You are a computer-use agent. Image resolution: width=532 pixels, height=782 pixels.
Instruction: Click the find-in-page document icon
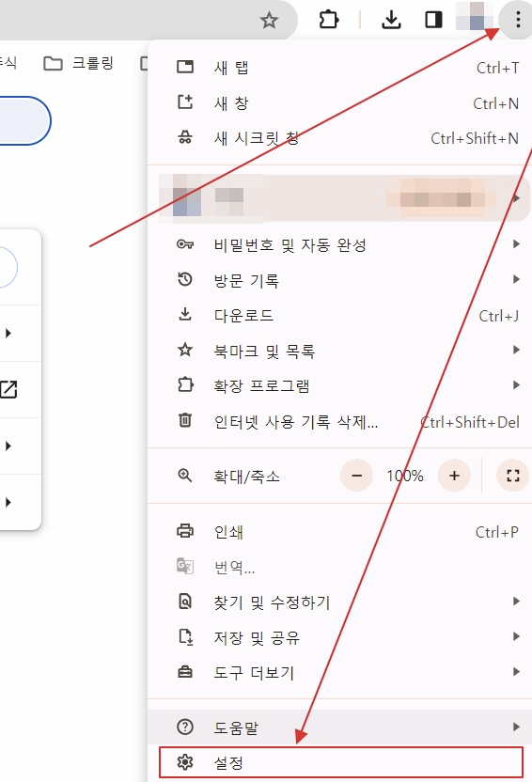(x=185, y=601)
